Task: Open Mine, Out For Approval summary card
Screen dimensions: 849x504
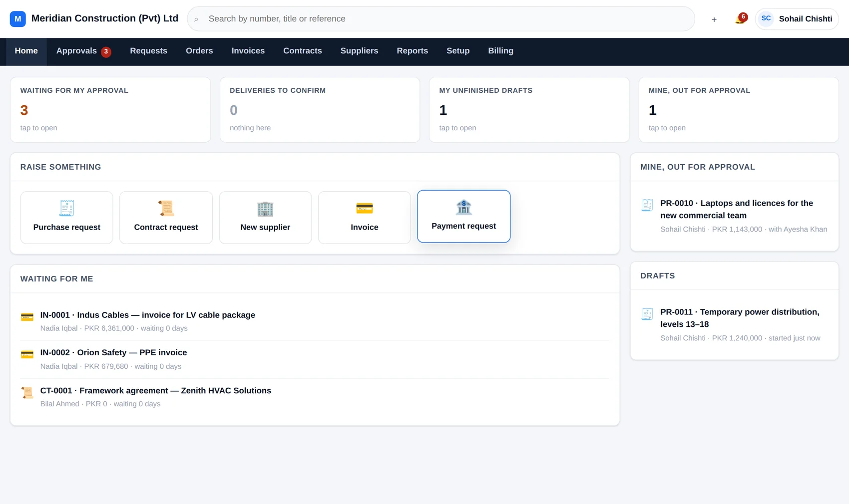Action: [739, 110]
